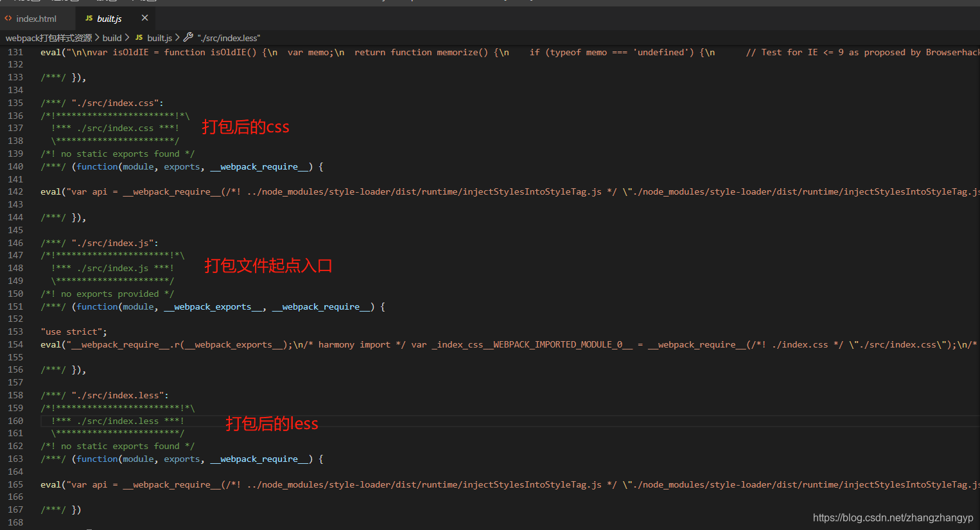
Task: Click the JS icon in the breadcrumb
Action: [139, 38]
